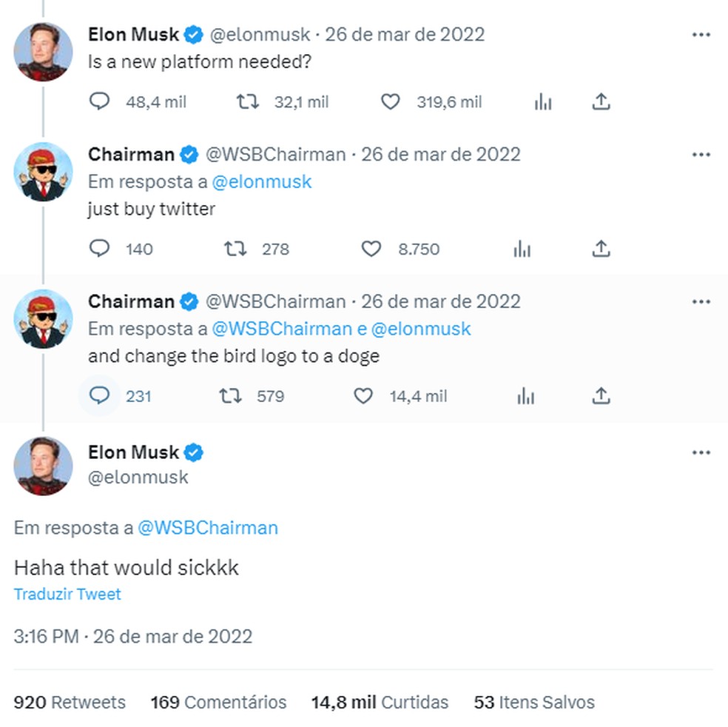Image resolution: width=728 pixels, height=727 pixels.
Task: Open @WSBChairman's profile from the reply mention
Action: (x=211, y=528)
